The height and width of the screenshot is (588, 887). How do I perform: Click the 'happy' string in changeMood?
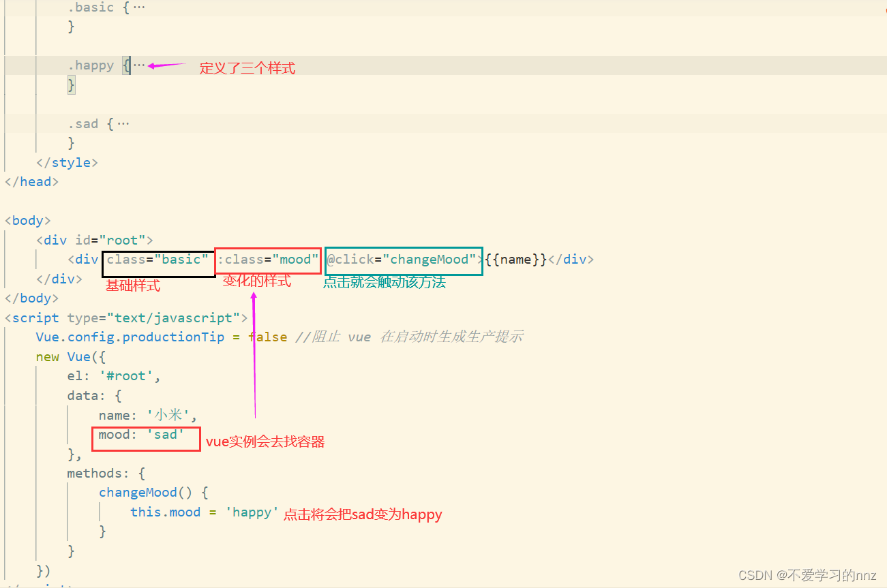click(252, 512)
